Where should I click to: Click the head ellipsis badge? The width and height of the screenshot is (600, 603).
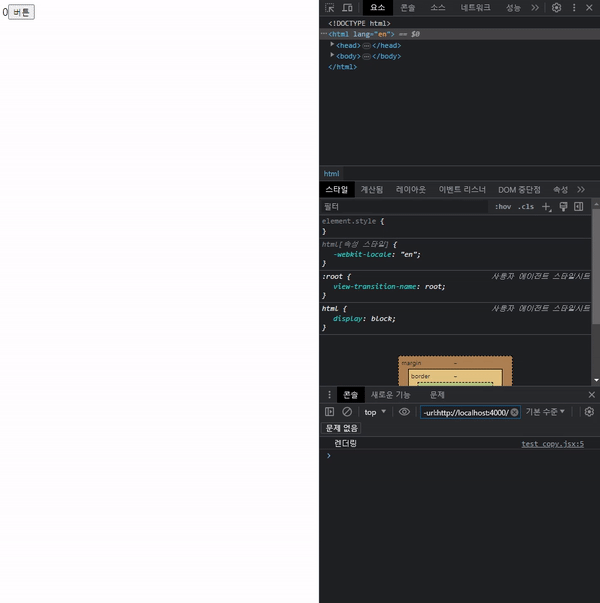click(367, 46)
